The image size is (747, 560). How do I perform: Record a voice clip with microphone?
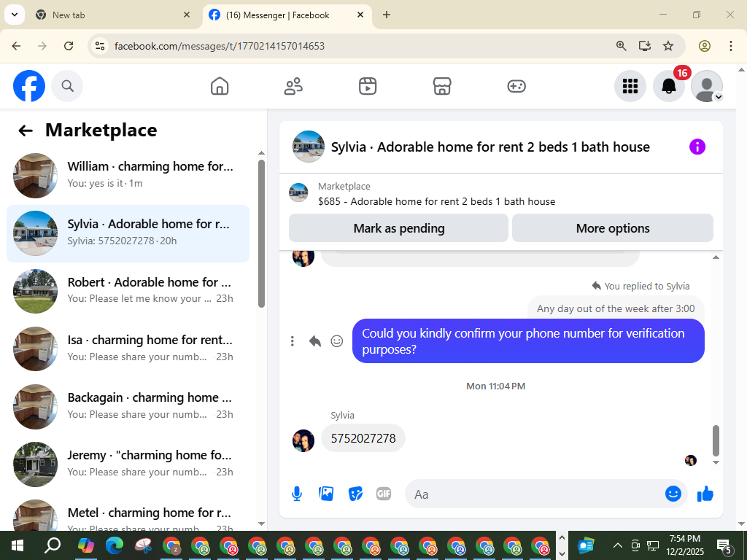297,494
